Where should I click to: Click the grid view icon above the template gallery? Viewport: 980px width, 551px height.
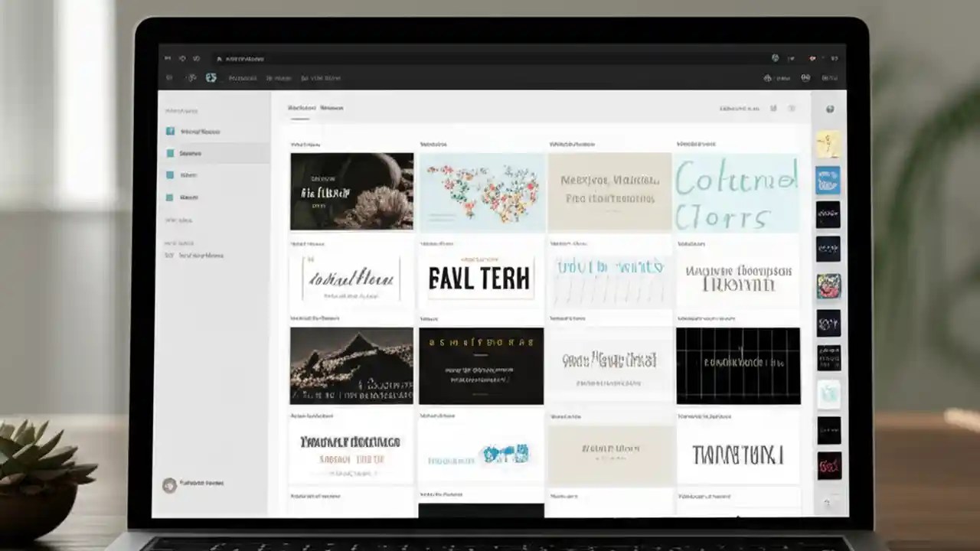click(x=774, y=108)
